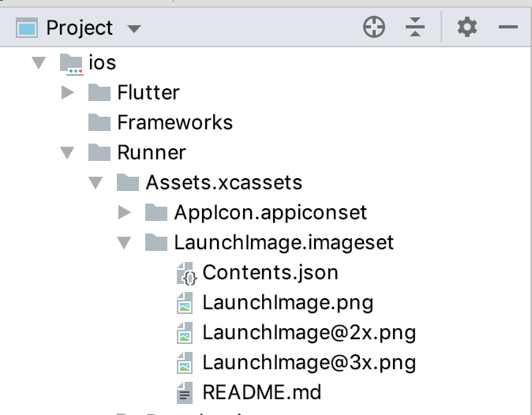Collapse the Assets.xcassets folder arrow

[96, 183]
